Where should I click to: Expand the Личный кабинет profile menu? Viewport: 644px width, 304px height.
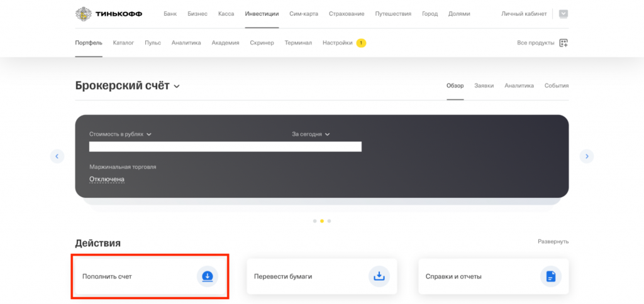[x=563, y=14]
